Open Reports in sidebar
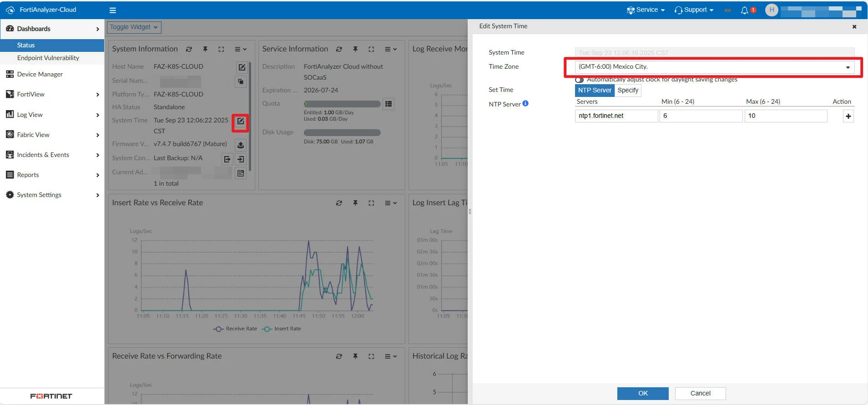Screen dimensions: 868x405 tap(52, 175)
